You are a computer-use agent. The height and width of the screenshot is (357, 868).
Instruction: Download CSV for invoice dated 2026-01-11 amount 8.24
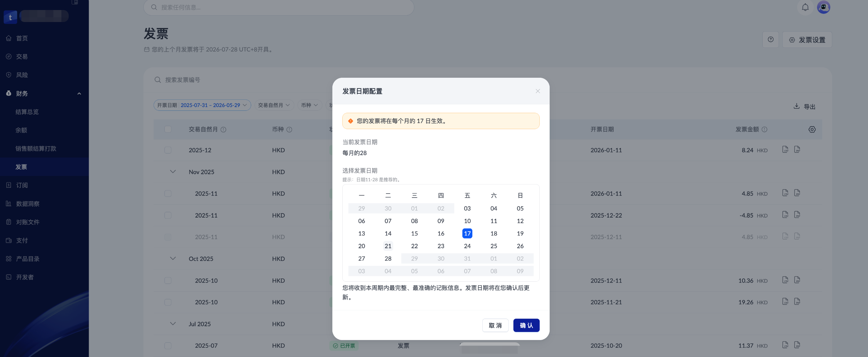click(785, 150)
